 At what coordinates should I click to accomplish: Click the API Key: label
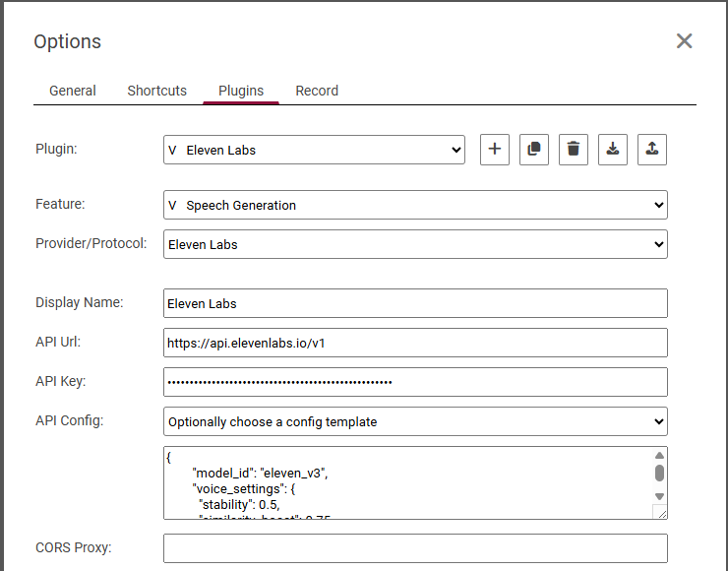(61, 381)
